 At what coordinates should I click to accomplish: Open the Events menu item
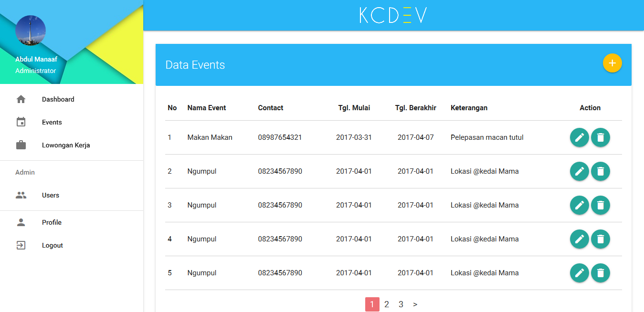click(x=72, y=122)
